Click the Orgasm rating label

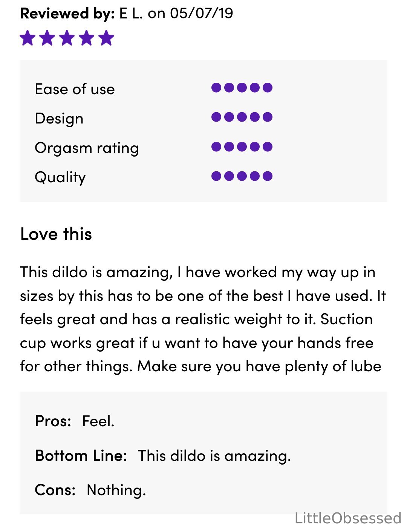(87, 148)
